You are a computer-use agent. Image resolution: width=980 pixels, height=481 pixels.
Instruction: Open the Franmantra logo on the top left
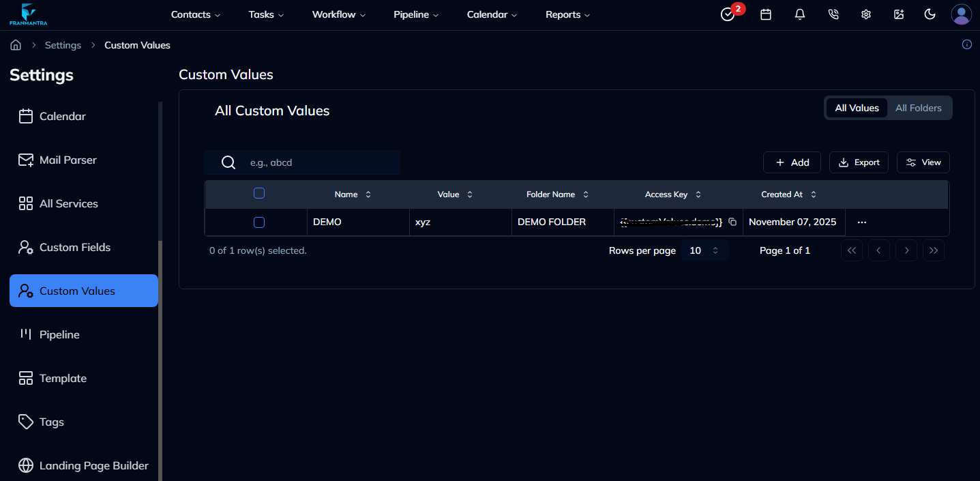27,14
